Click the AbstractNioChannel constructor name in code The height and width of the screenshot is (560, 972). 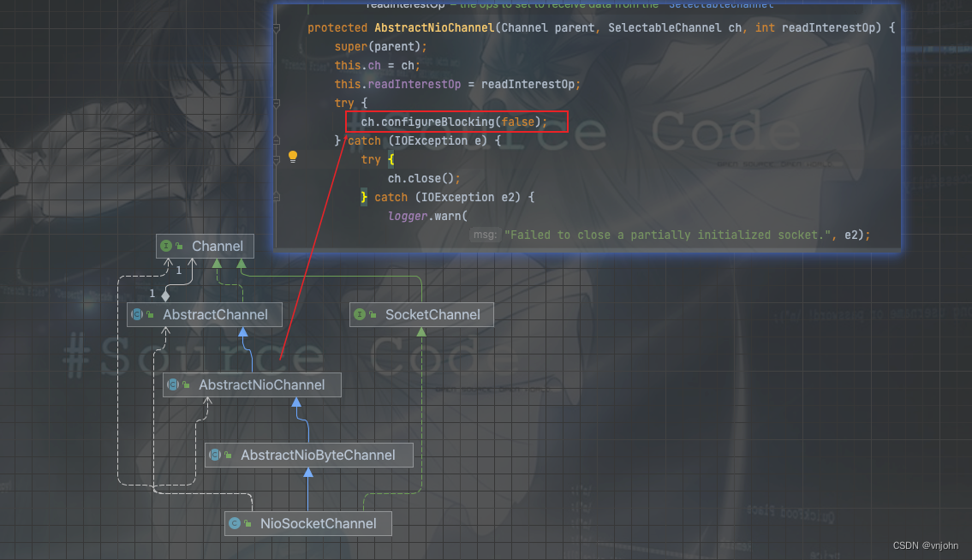[434, 28]
